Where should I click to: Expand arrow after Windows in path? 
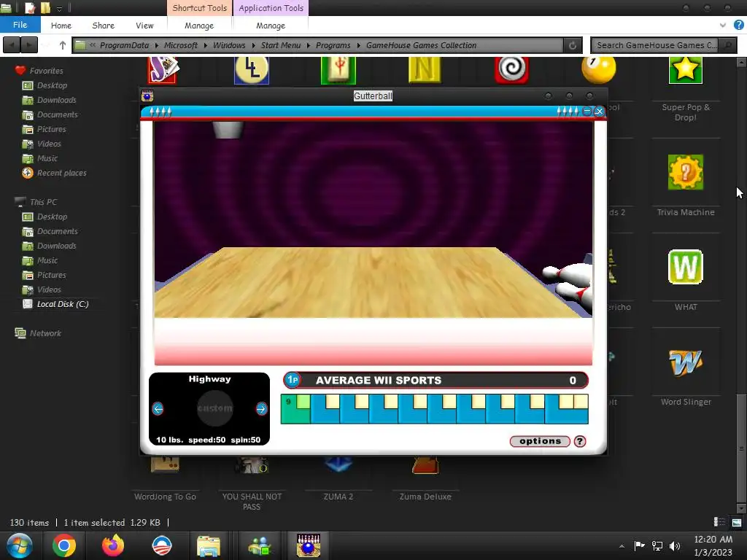coord(253,45)
